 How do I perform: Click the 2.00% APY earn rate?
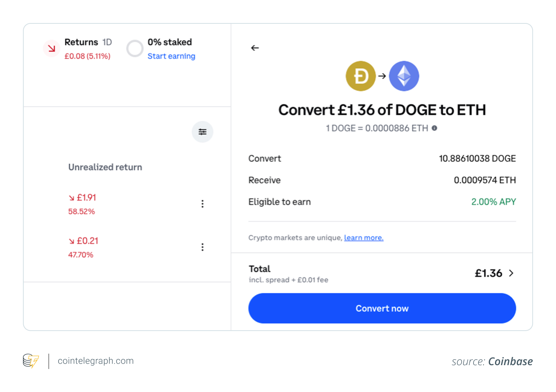pyautogui.click(x=493, y=202)
